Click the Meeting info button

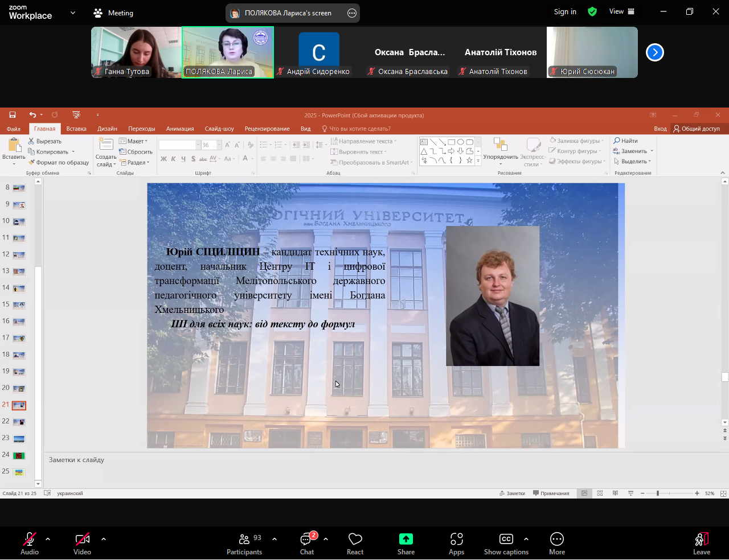pyautogui.click(x=113, y=13)
